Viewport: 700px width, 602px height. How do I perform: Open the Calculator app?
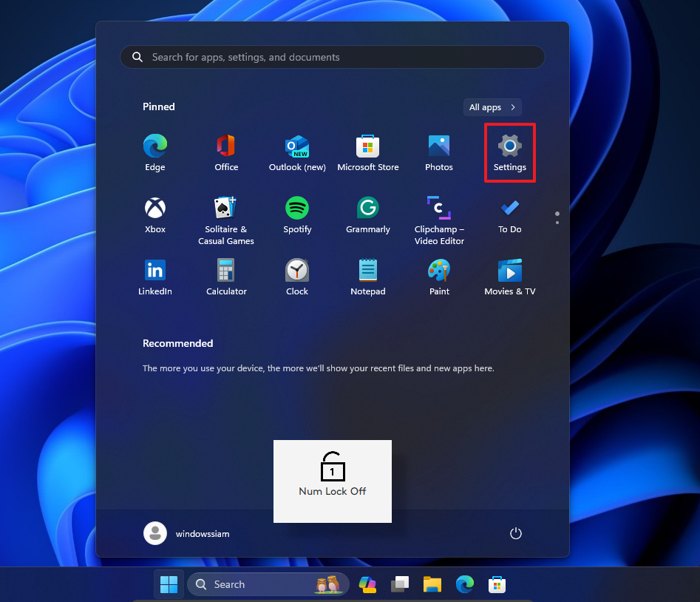(226, 277)
